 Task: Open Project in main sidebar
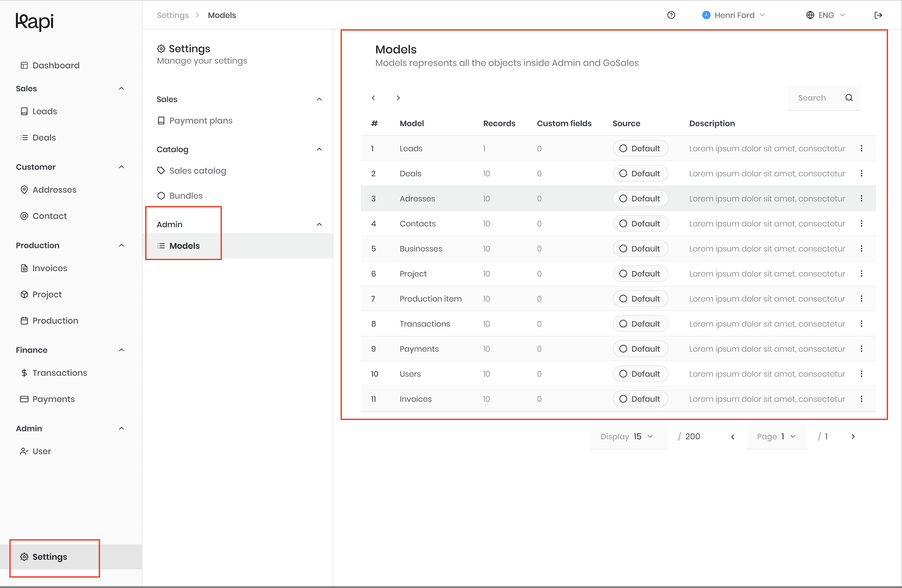pos(41,294)
